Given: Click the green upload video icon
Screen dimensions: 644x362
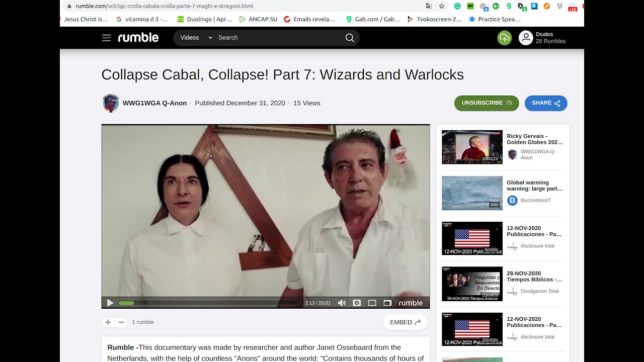Looking at the screenshot, I should [x=505, y=38].
